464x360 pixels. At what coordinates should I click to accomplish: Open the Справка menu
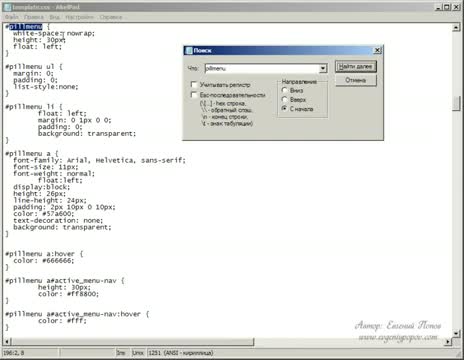pos(111,17)
